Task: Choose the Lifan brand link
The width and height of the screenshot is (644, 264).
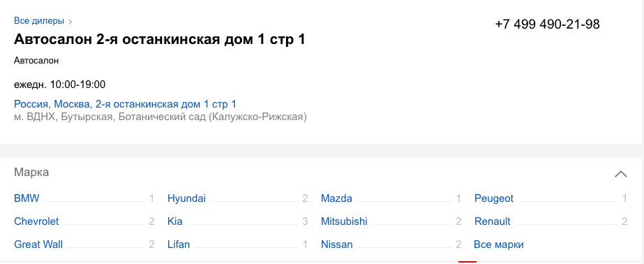Action: point(179,244)
